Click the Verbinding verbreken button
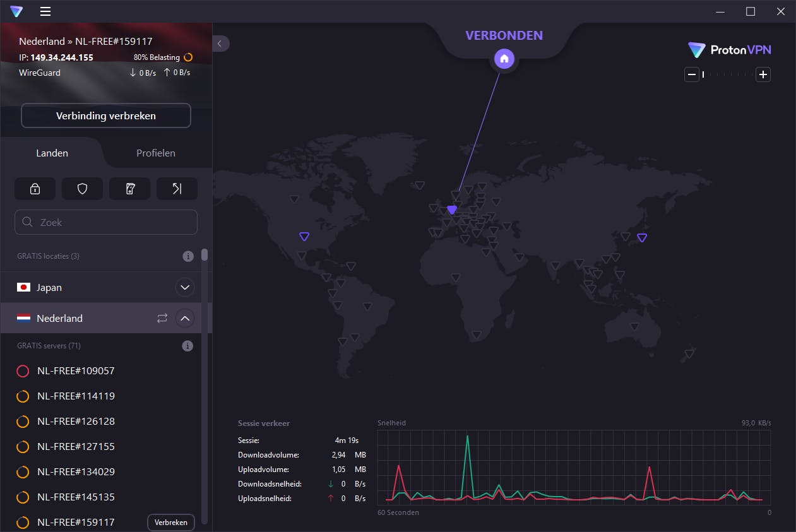 [x=106, y=115]
